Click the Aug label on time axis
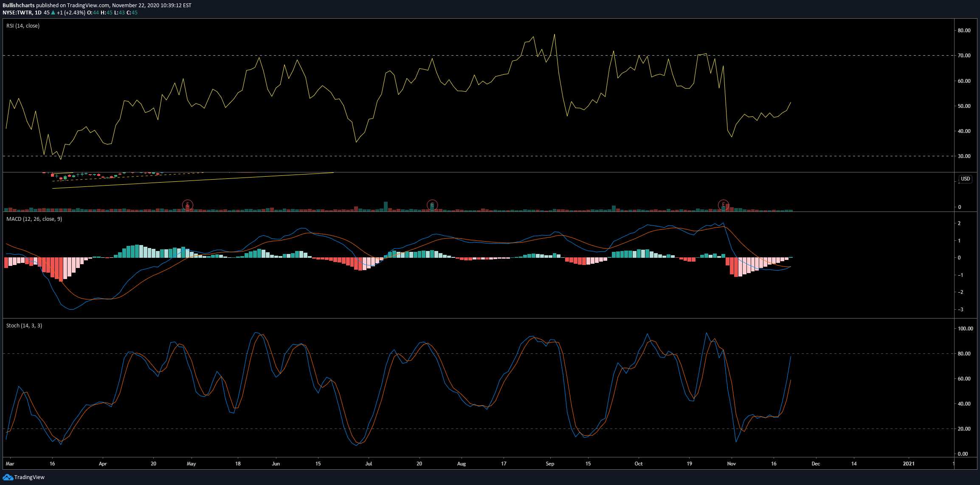This screenshot has height=485, width=980. click(x=462, y=464)
